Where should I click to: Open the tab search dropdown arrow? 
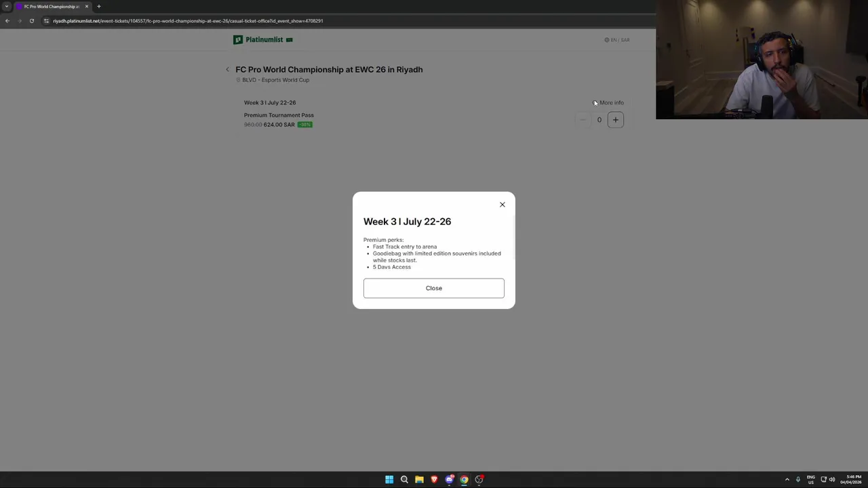tap(7, 7)
